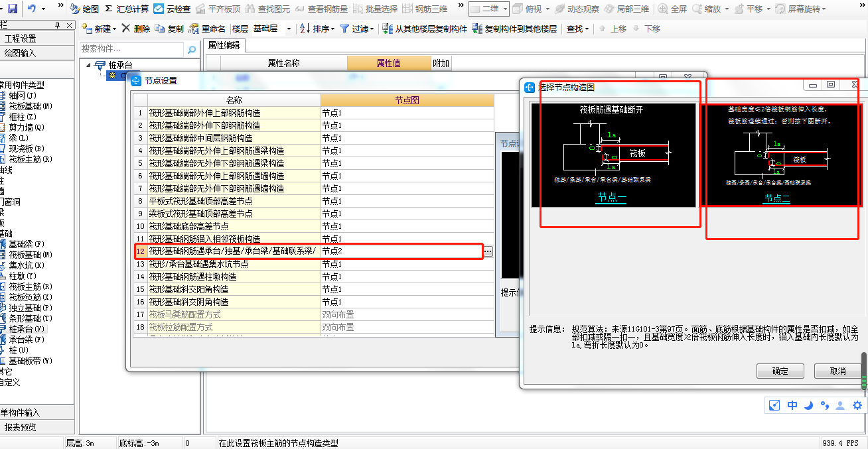Click the 平齐板顶 tool
868x449 pixels.
pyautogui.click(x=218, y=9)
